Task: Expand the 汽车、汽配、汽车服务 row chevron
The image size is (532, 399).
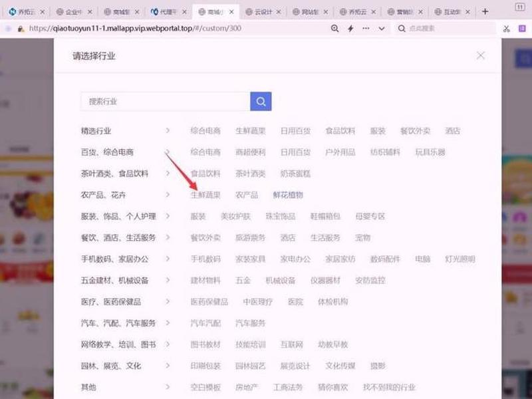Action: pos(168,323)
